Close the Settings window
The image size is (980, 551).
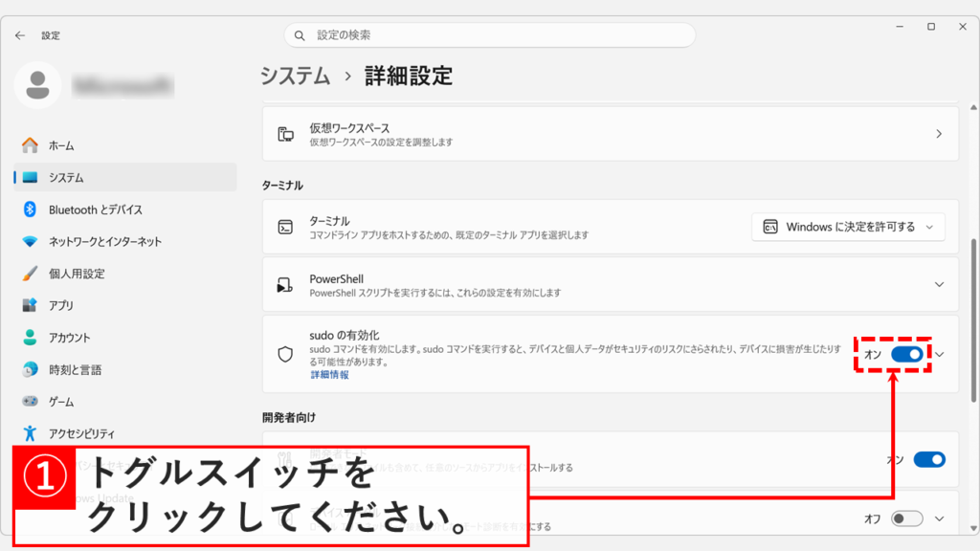(963, 27)
